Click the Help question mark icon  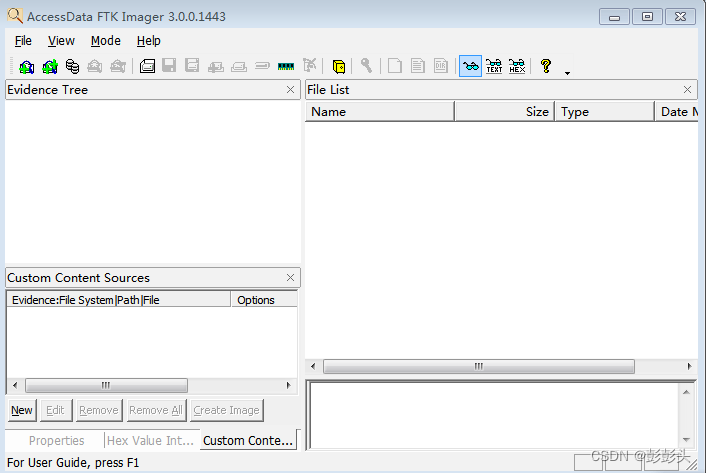[546, 66]
